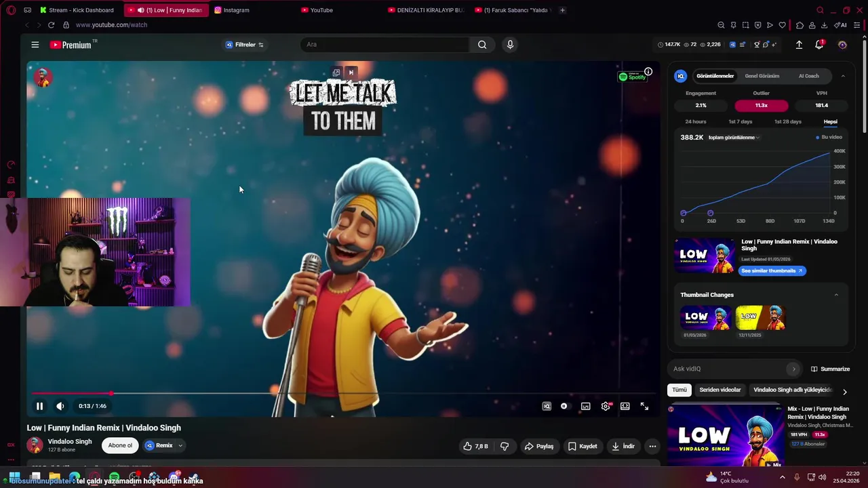The image size is (868, 488).
Task: Start a search with the magnifier button
Action: [482, 45]
